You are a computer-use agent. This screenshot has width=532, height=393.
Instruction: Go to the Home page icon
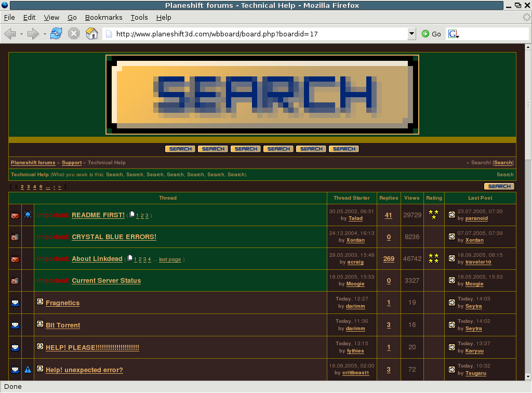tap(91, 34)
